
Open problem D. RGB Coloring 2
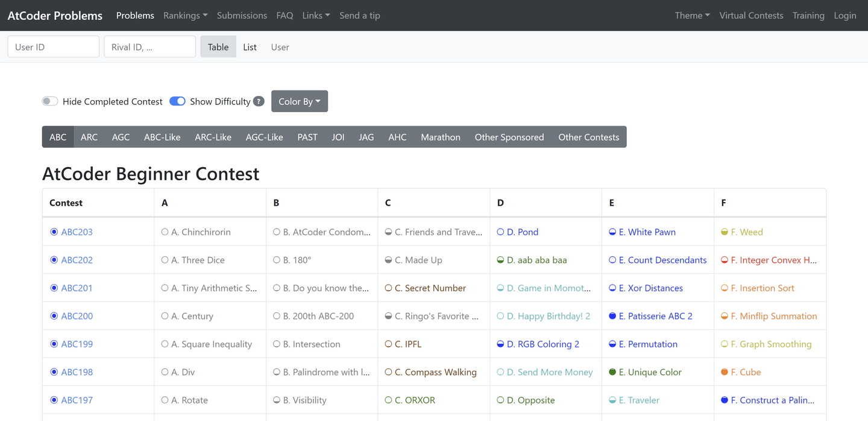542,344
